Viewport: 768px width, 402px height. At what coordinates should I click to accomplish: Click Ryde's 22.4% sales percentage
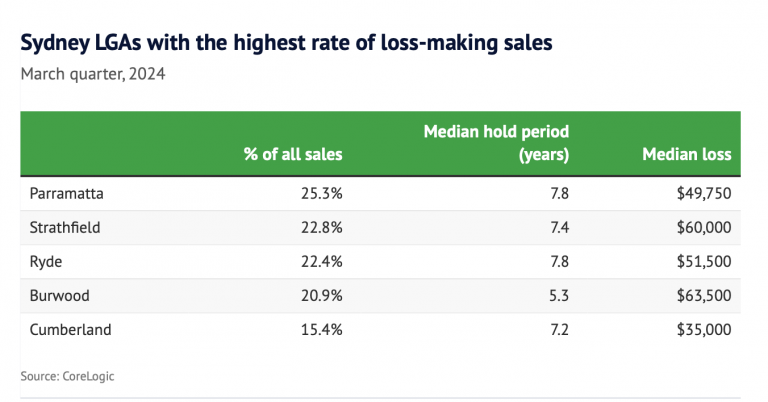[x=322, y=261]
